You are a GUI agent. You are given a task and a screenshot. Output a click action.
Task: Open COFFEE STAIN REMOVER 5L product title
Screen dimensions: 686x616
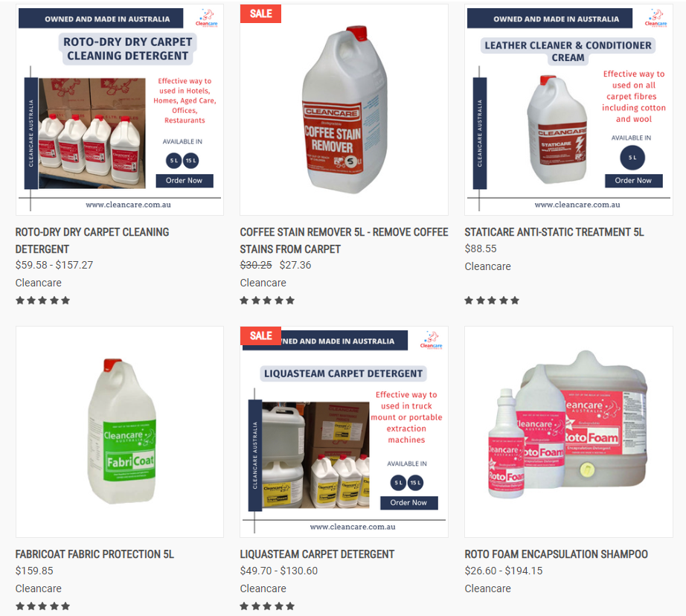344,240
